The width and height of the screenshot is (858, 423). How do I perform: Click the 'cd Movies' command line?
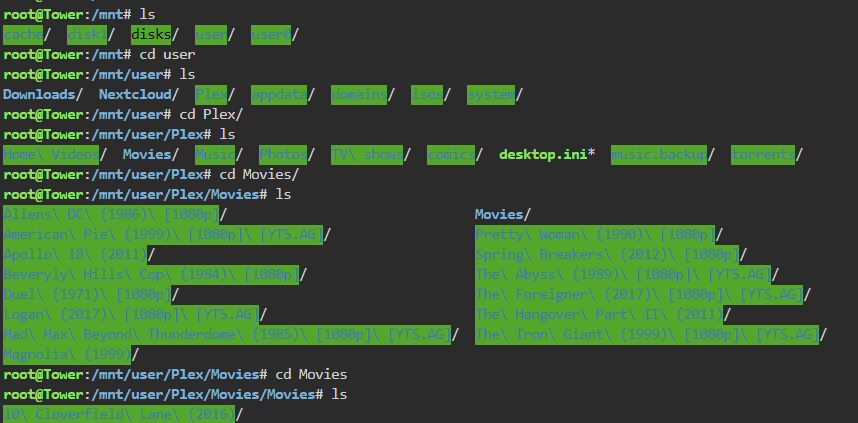[x=175, y=374]
